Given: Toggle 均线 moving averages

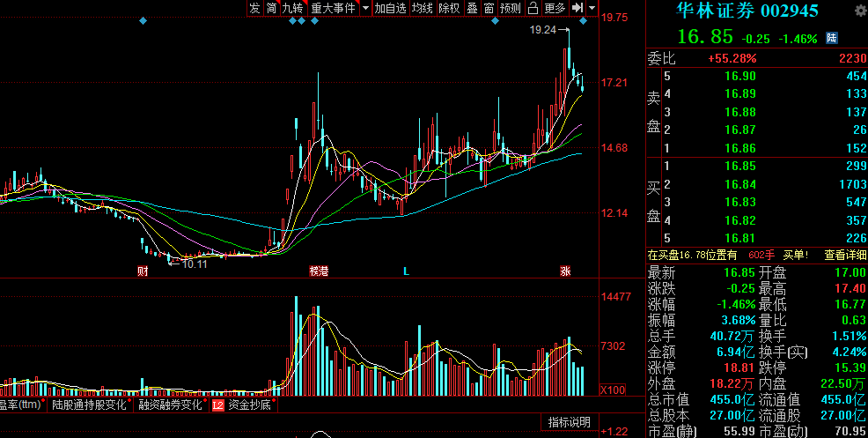Looking at the screenshot, I should pyautogui.click(x=423, y=8).
